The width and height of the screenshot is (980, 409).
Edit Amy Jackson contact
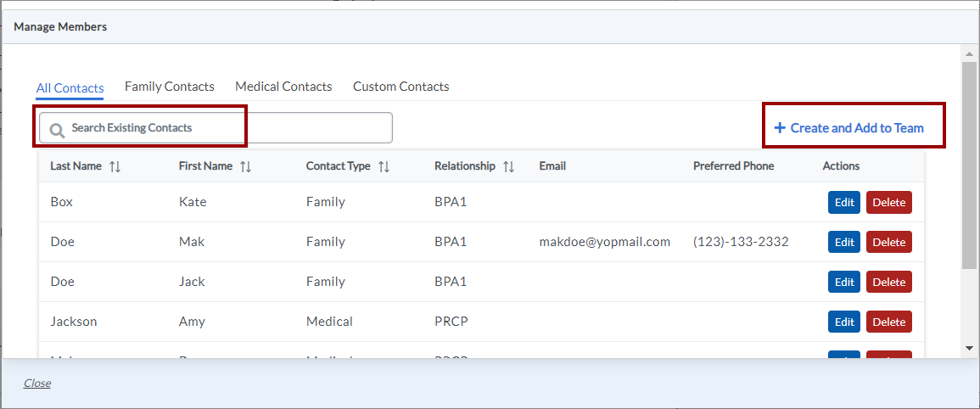[x=844, y=322]
